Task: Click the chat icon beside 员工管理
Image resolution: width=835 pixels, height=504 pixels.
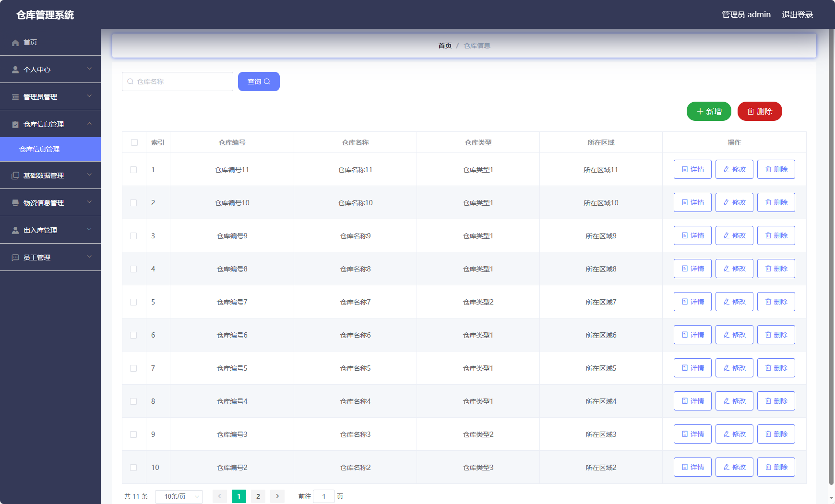Action: pos(15,258)
